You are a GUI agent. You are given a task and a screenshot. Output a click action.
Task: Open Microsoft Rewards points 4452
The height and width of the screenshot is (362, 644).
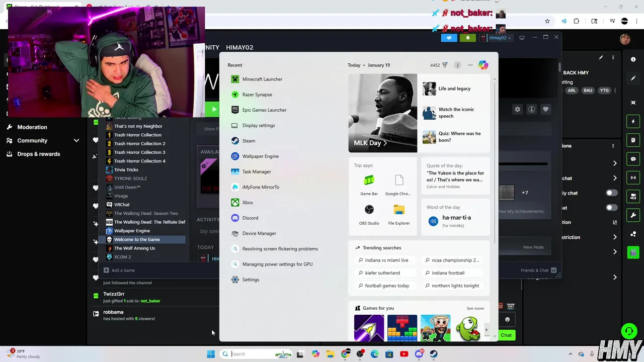coord(439,65)
